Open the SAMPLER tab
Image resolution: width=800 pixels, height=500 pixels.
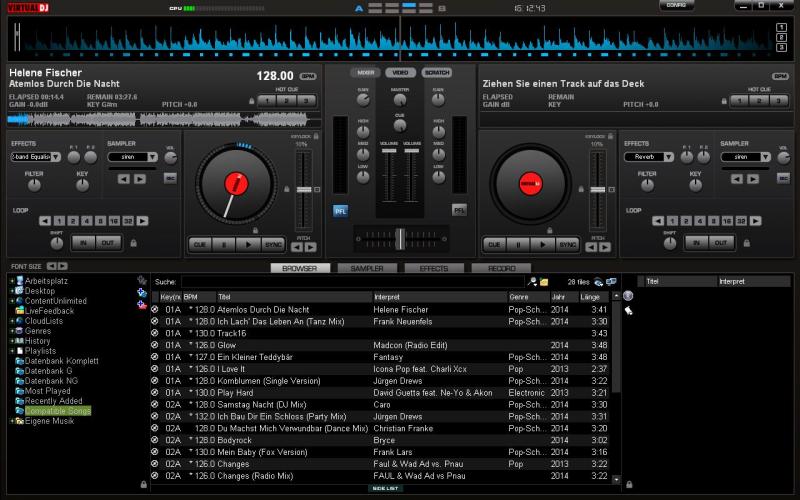367,268
